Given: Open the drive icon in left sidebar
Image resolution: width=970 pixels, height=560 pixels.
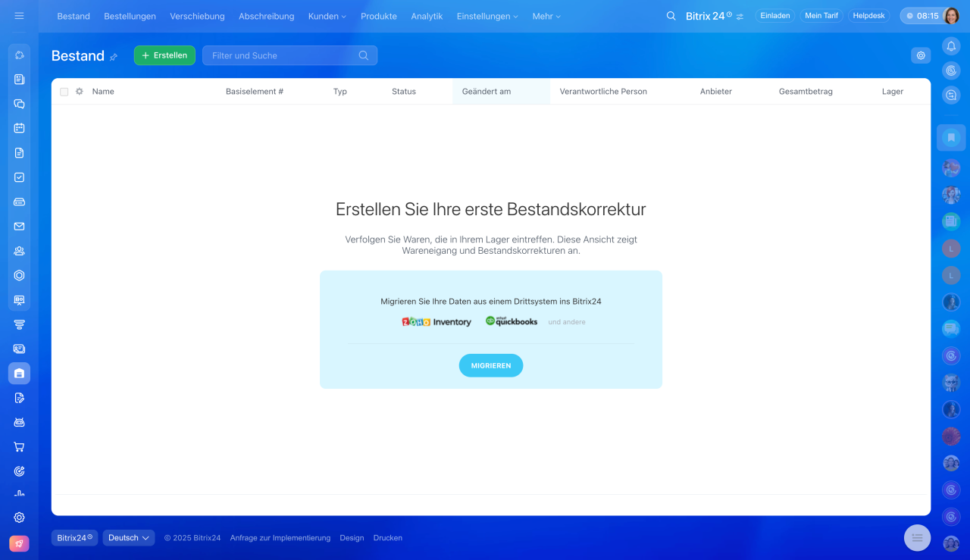Looking at the screenshot, I should (x=19, y=202).
